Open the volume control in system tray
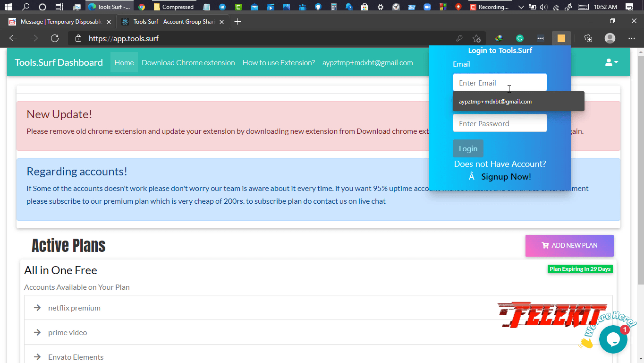This screenshot has height=363, width=644. coord(543,7)
